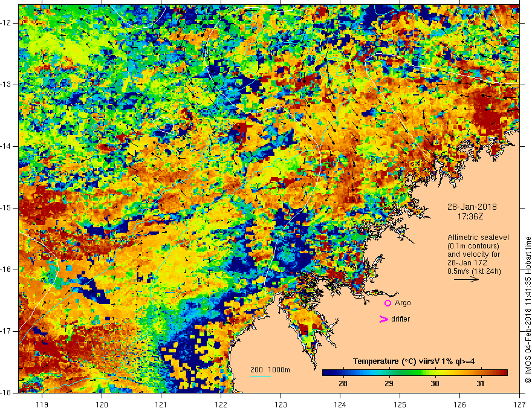The height and width of the screenshot is (411, 532).
Task: Click the magenta Argo circle legend symbol
Action: tap(388, 303)
